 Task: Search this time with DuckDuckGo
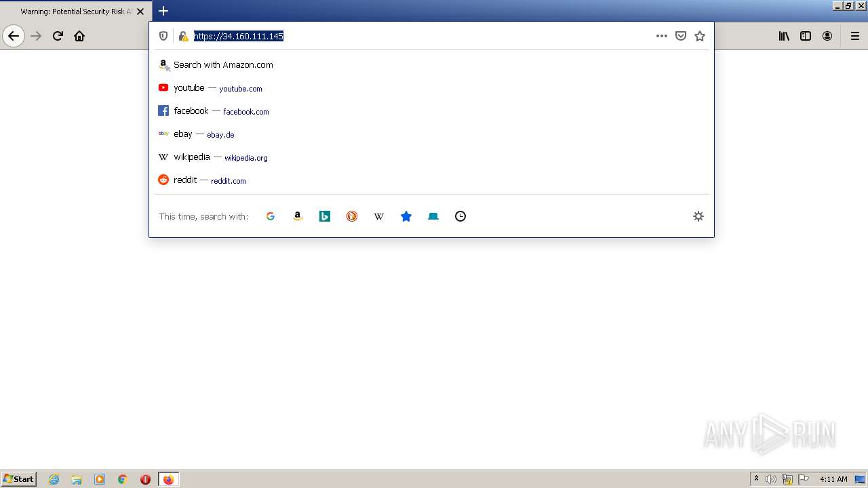pos(352,216)
